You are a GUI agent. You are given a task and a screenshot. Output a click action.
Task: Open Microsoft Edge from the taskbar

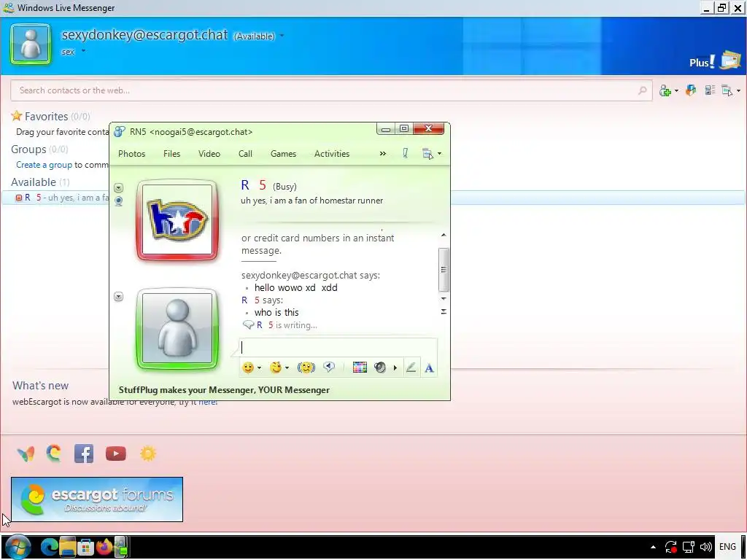[x=49, y=547]
